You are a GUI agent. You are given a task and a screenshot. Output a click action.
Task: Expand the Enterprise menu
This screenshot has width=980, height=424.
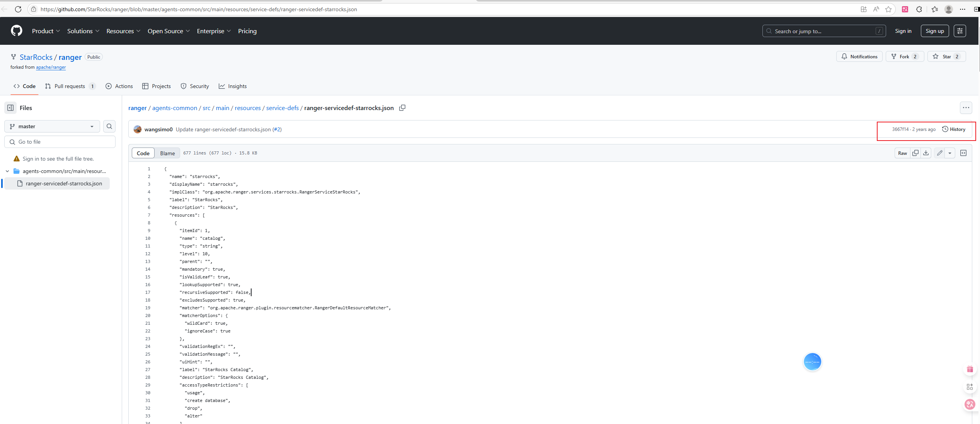[214, 31]
